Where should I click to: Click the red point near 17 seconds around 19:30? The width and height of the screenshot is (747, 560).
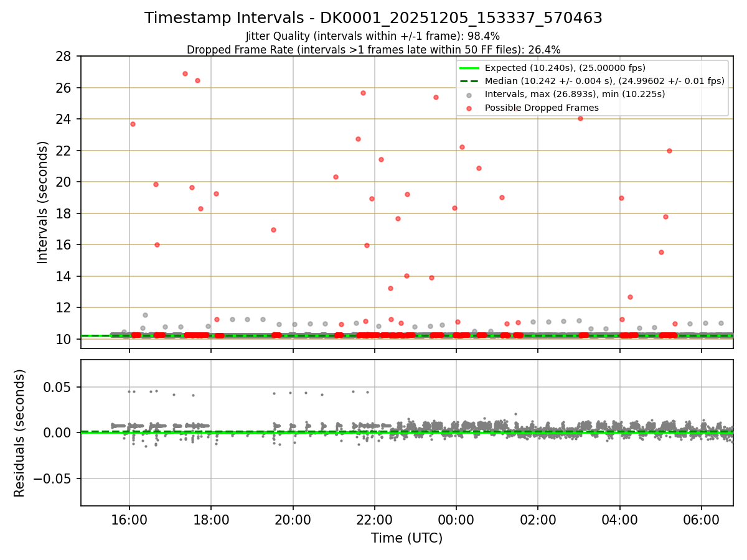pos(273,230)
